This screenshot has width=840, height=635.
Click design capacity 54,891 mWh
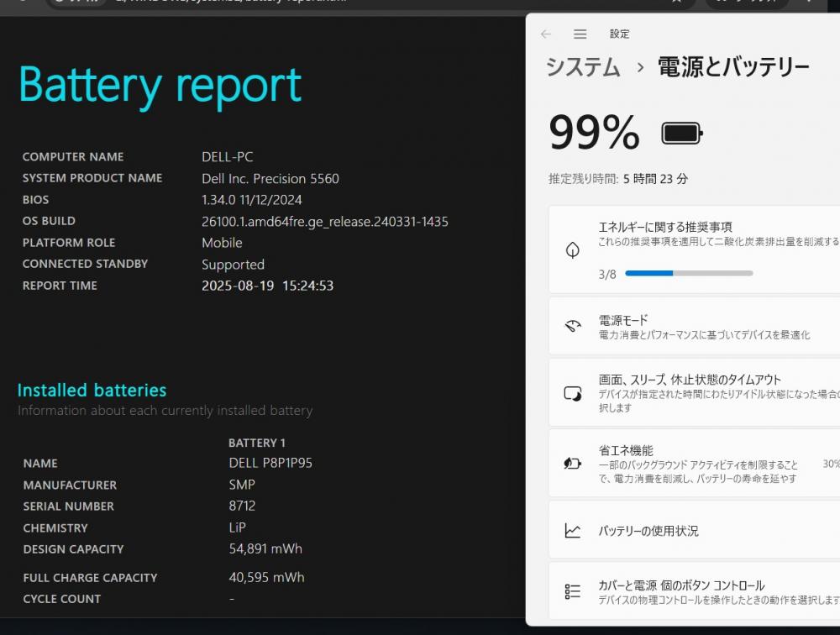[x=265, y=548]
